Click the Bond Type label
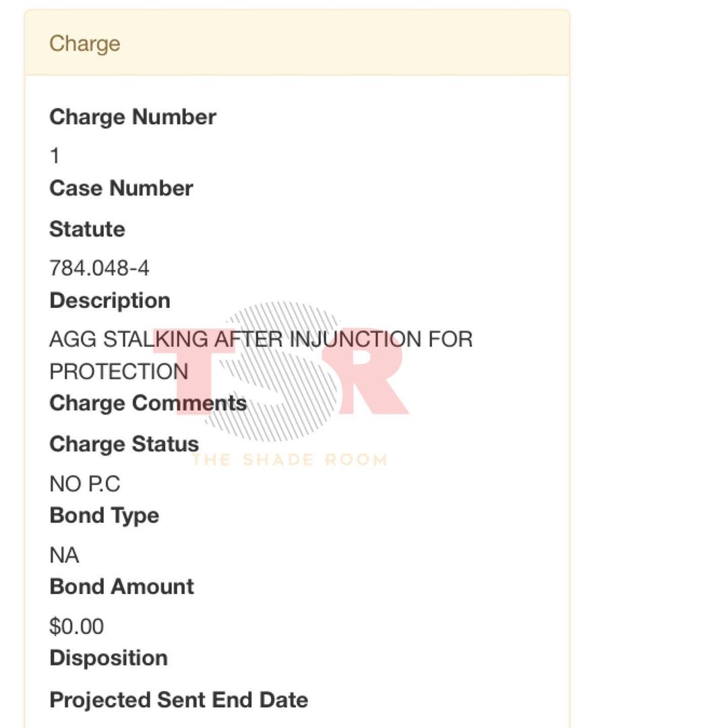 (x=104, y=516)
